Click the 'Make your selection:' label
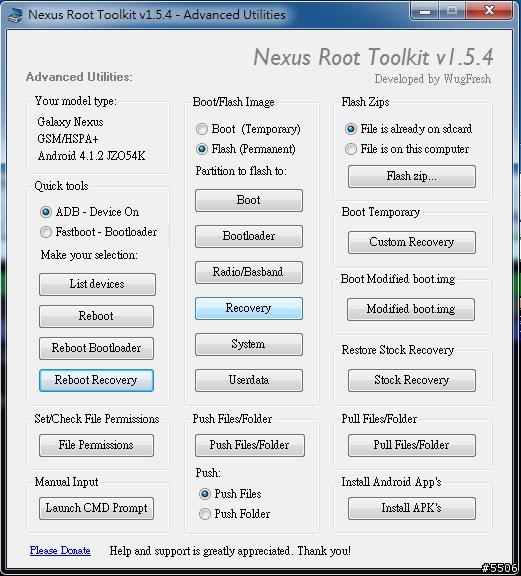Image resolution: width=521 pixels, height=576 pixels. (x=89, y=255)
